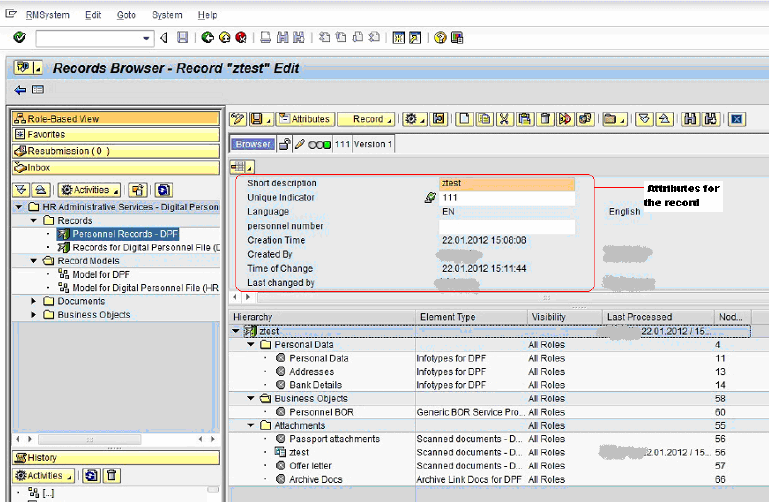Open the command field dropdown arrow
The width and height of the screenshot is (769, 502).
pos(146,38)
